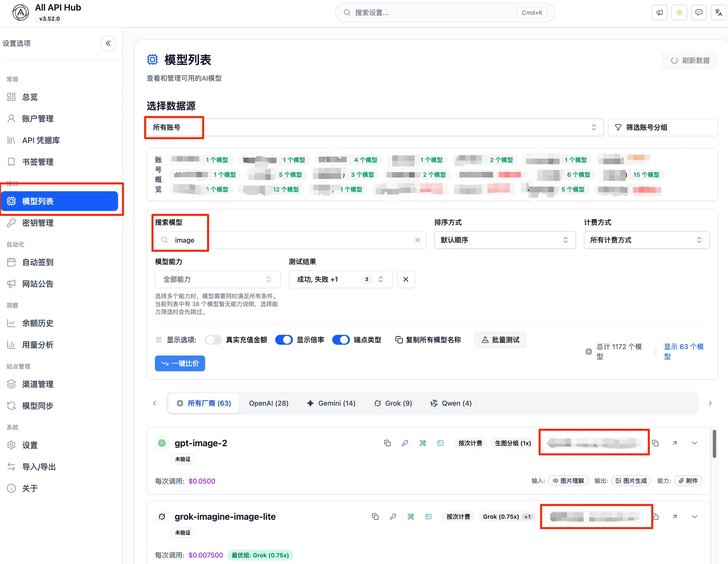Open 用量分析 in the sidebar
Image resolution: width=728 pixels, height=564 pixels.
60,345
